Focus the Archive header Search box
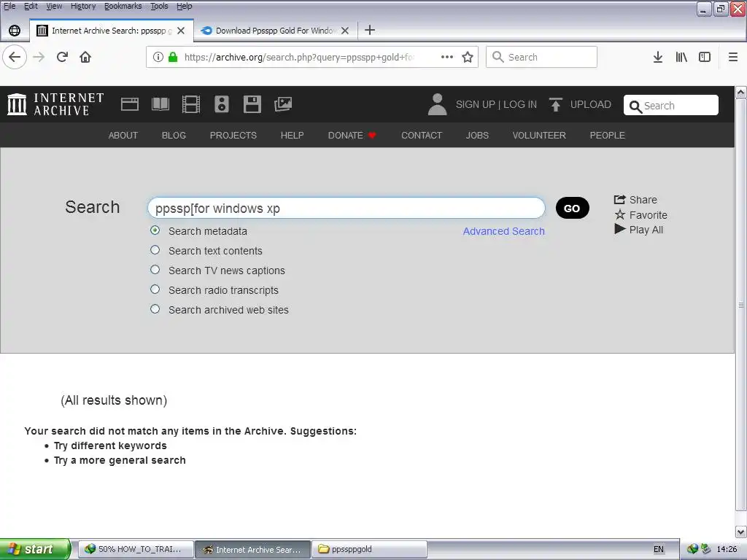This screenshot has width=747, height=560. [x=671, y=105]
